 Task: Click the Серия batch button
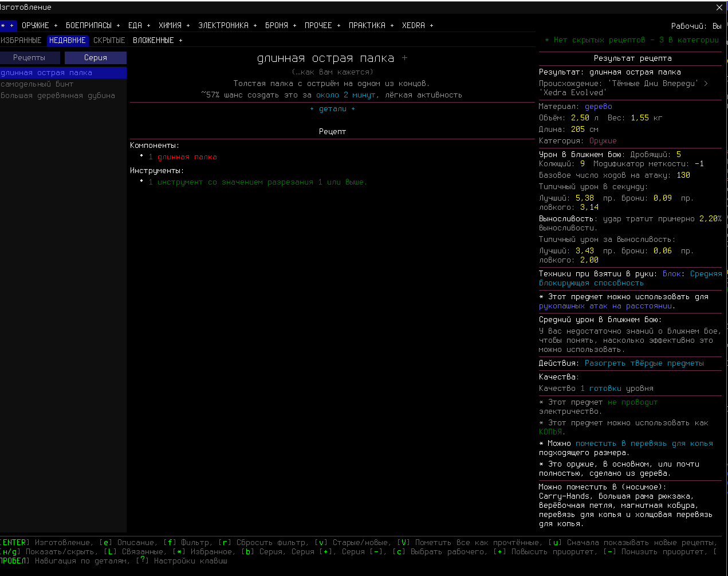(x=96, y=57)
